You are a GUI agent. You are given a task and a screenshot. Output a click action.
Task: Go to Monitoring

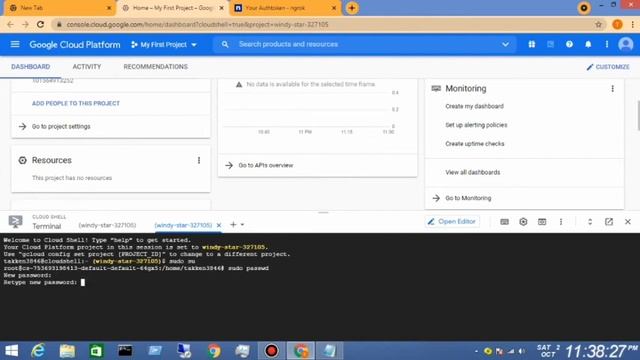468,198
